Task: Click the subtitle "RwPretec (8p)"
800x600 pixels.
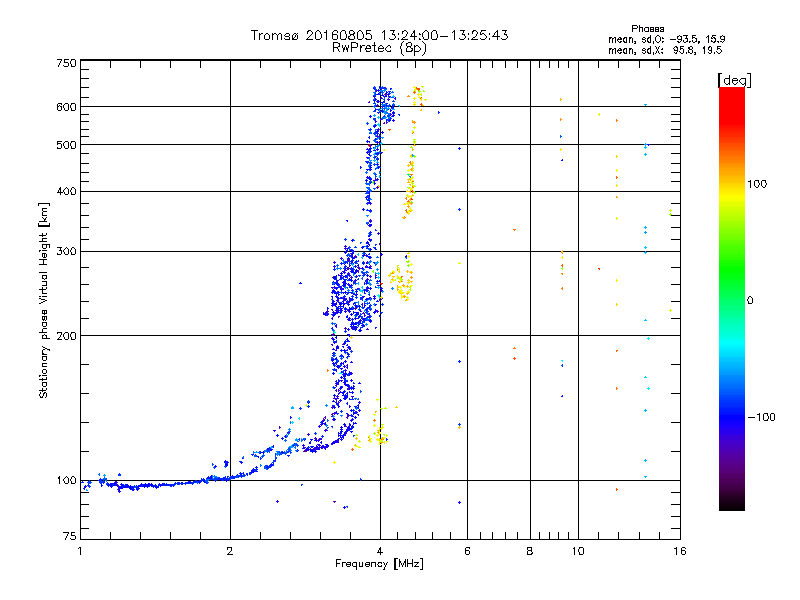Action: 379,48
